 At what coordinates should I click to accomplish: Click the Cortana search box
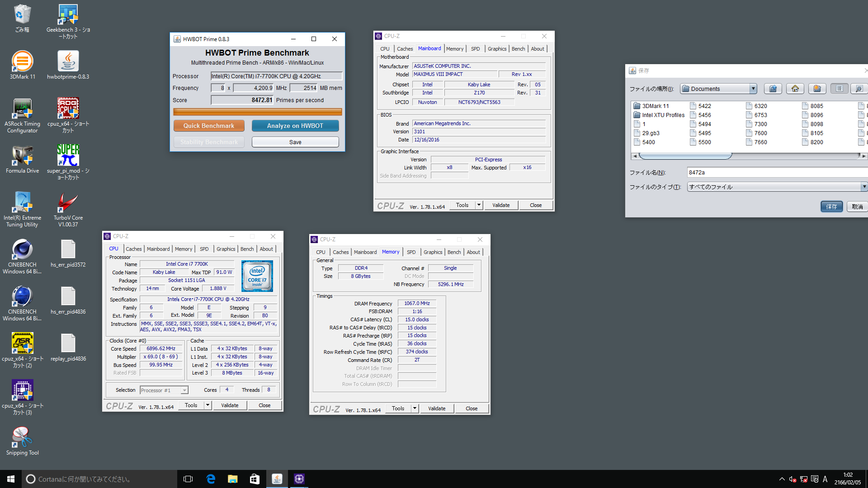pyautogui.click(x=99, y=479)
